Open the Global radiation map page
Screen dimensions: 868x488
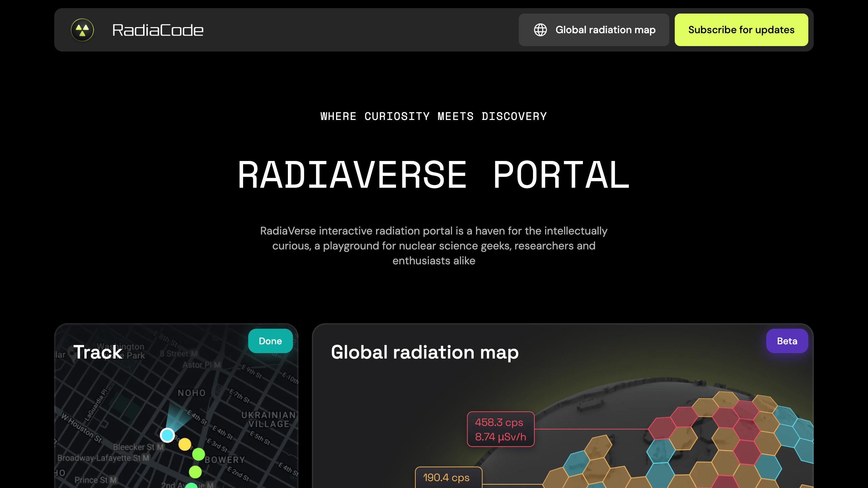(594, 30)
